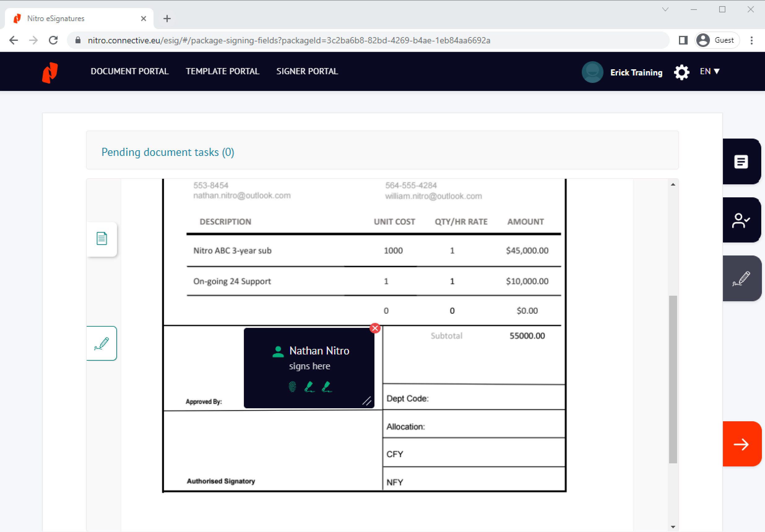Select the document page icon on left
Viewport: 765px width, 532px height.
[x=102, y=239]
